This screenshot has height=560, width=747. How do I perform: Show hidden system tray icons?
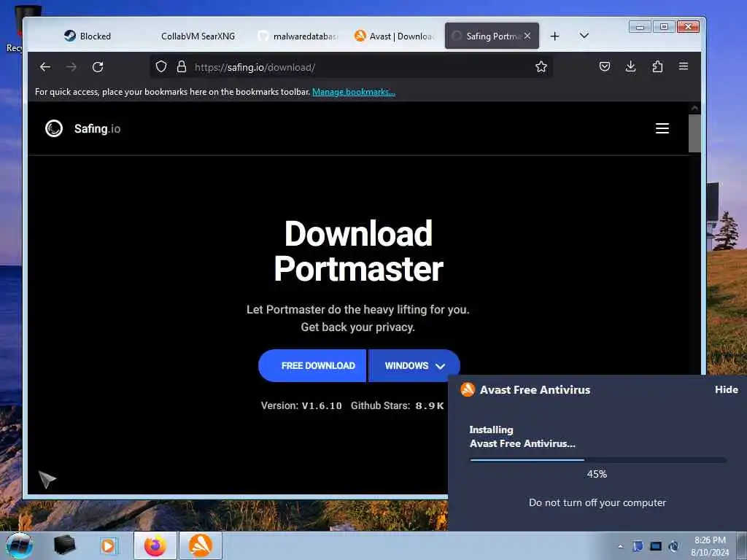click(620, 546)
